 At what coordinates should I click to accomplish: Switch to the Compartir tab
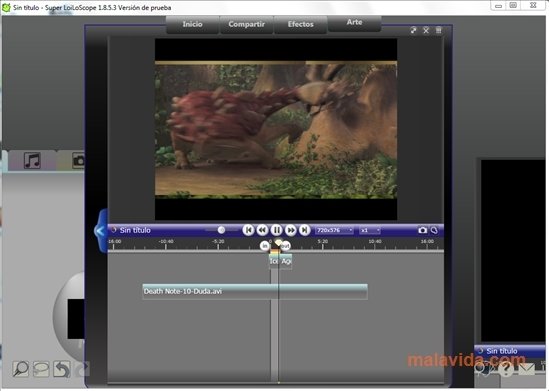pyautogui.click(x=246, y=24)
